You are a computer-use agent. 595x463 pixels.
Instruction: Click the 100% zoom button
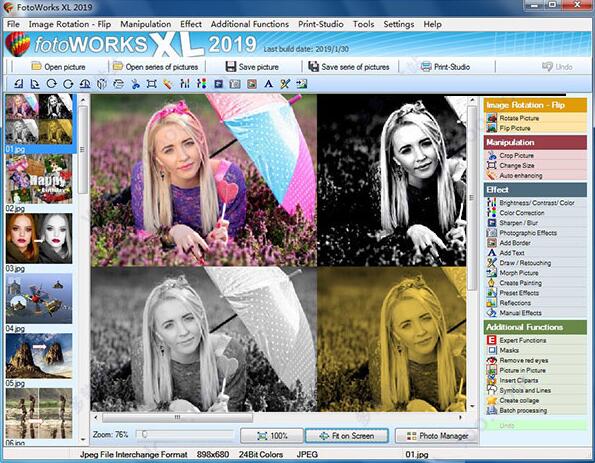tap(272, 436)
